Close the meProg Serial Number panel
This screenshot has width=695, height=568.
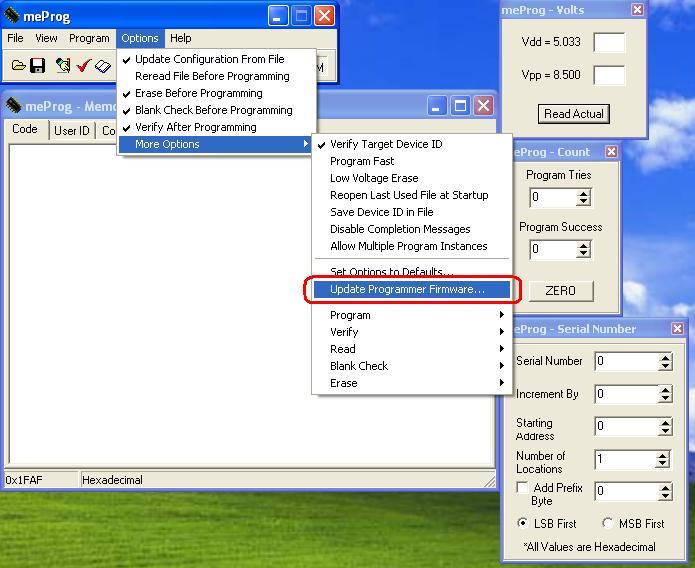[677, 329]
